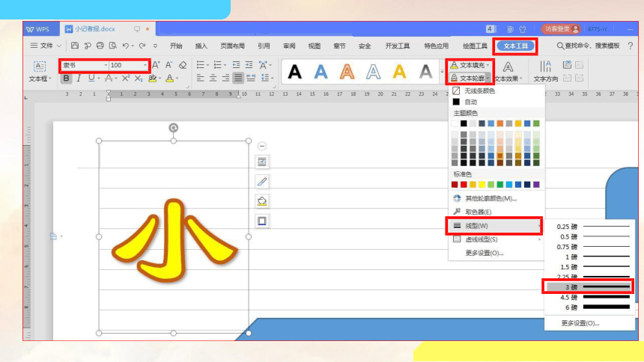This screenshot has height=362, width=644.
Task: Open the 文件 menu
Action: (x=46, y=46)
